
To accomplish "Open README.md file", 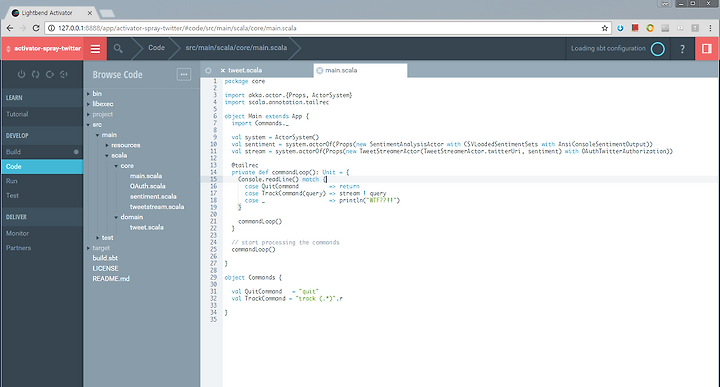I will [111, 279].
